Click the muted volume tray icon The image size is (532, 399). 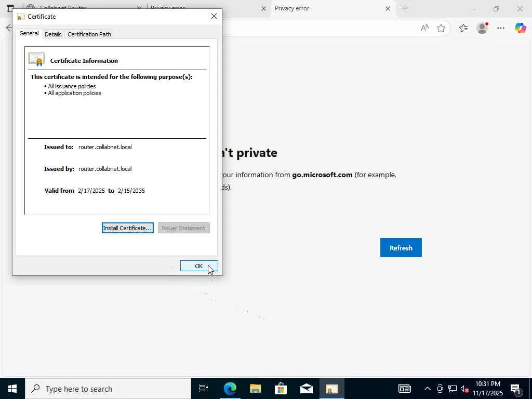[x=465, y=389]
